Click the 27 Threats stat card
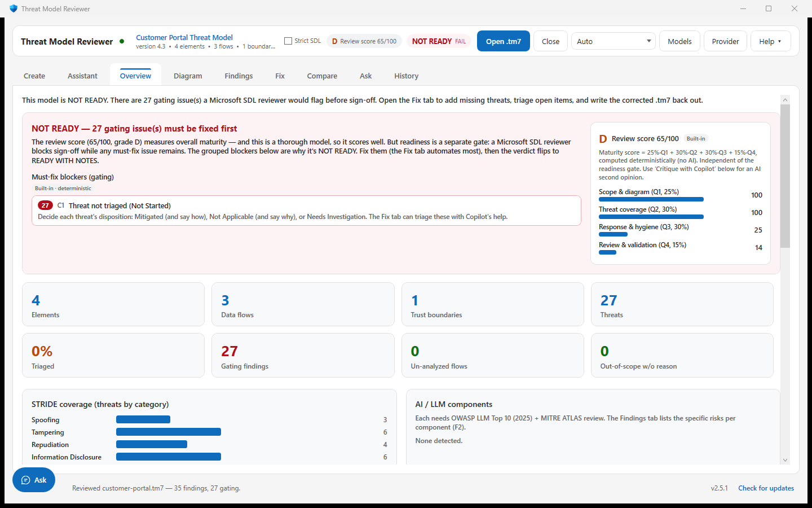The height and width of the screenshot is (508, 812). tap(682, 304)
